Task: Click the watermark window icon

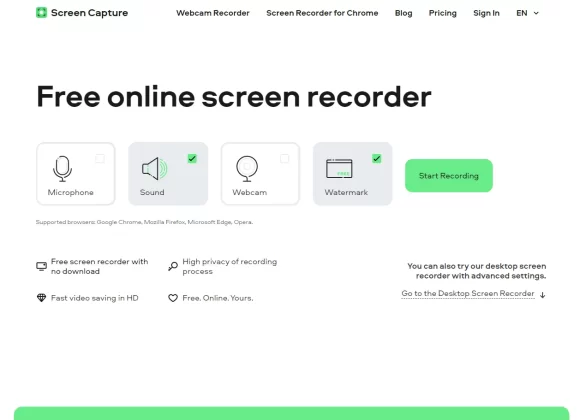Action: click(x=339, y=169)
